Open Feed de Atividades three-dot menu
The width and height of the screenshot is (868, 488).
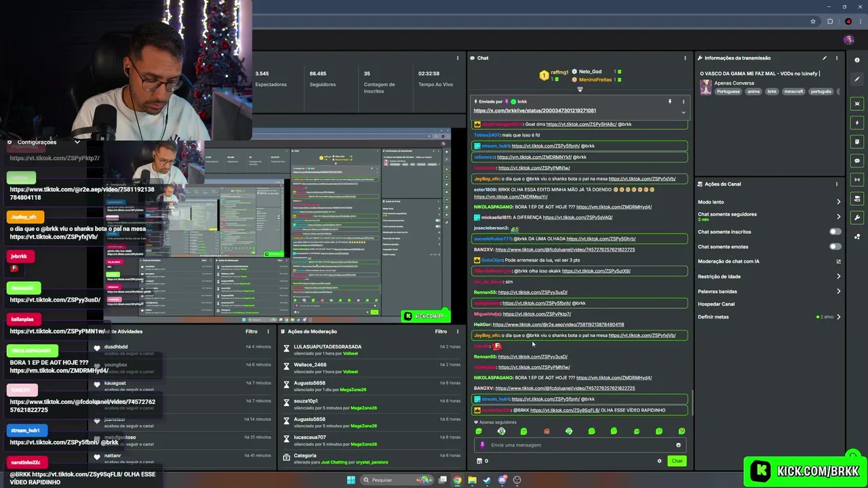coord(269,331)
